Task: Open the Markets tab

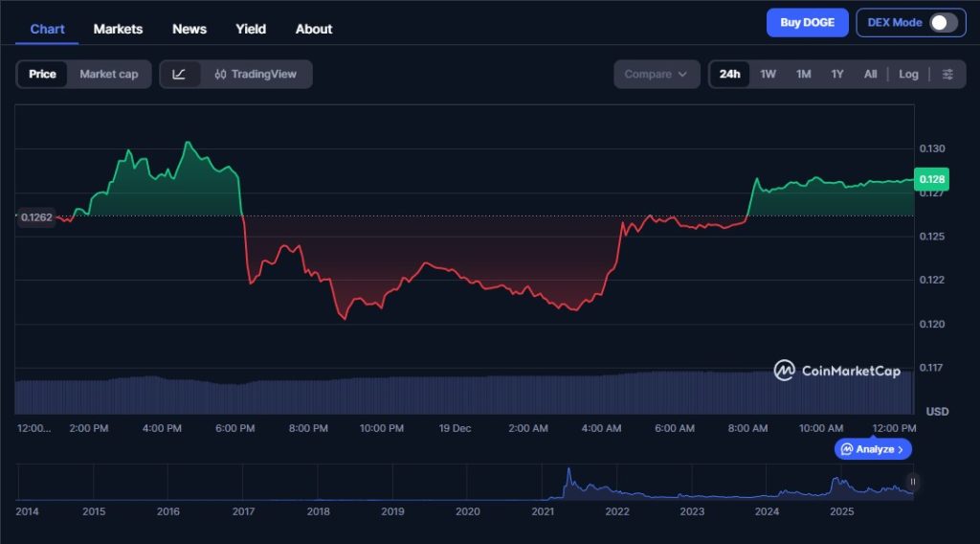Action: [118, 29]
